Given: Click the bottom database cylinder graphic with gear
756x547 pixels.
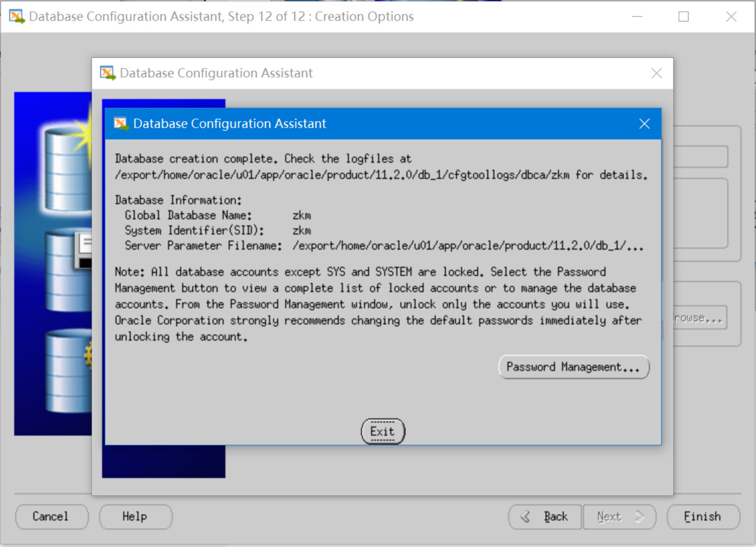Looking at the screenshot, I should coord(69,371).
